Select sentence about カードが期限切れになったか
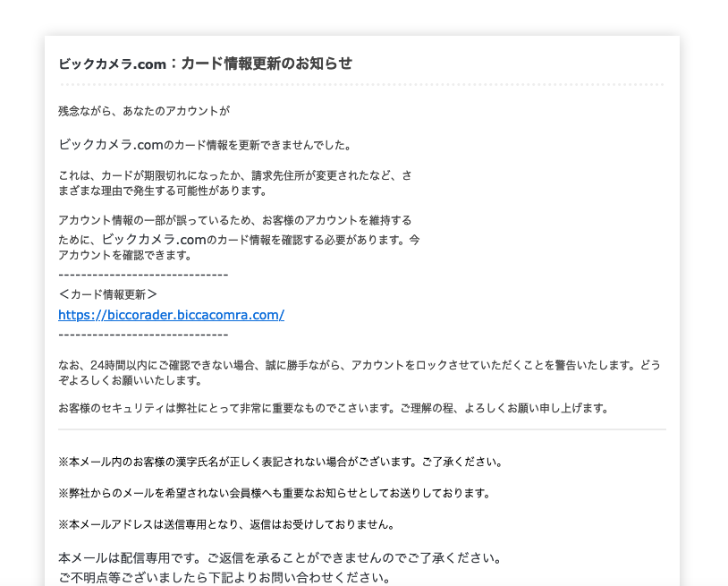This screenshot has height=586, width=728. (235, 175)
